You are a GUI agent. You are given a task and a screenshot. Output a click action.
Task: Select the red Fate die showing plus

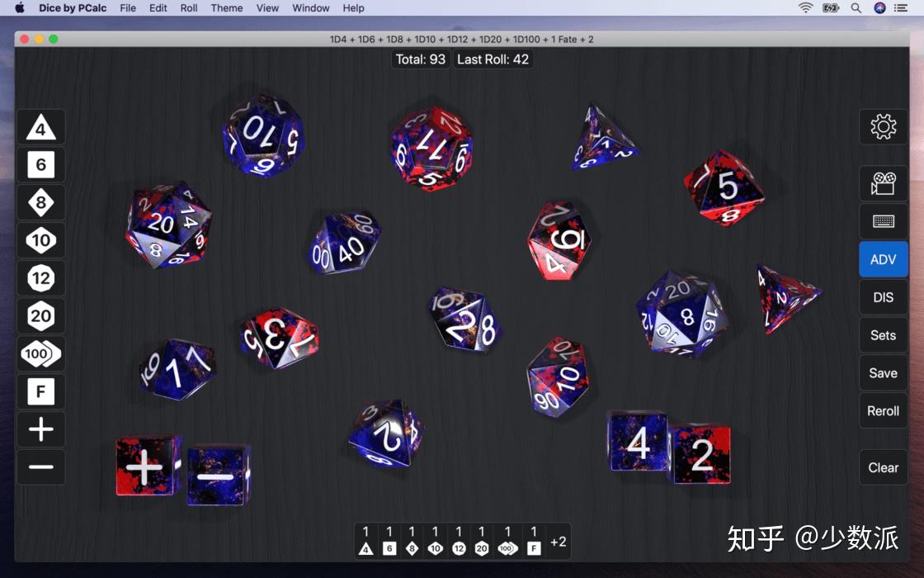tap(148, 466)
